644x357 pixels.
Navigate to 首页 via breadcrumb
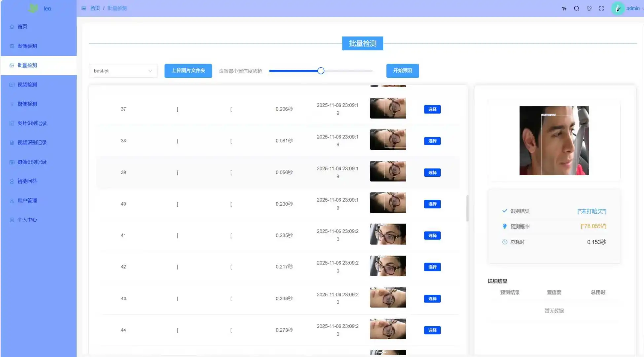point(95,8)
